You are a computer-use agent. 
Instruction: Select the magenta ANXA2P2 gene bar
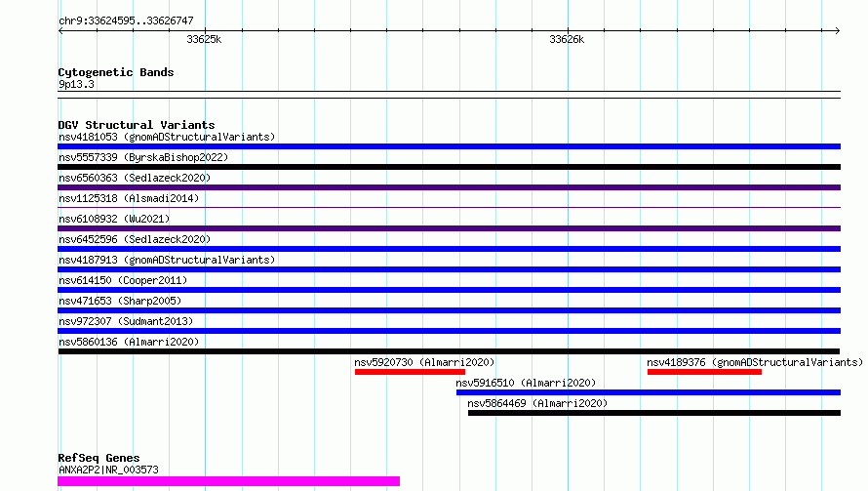pyautogui.click(x=228, y=481)
